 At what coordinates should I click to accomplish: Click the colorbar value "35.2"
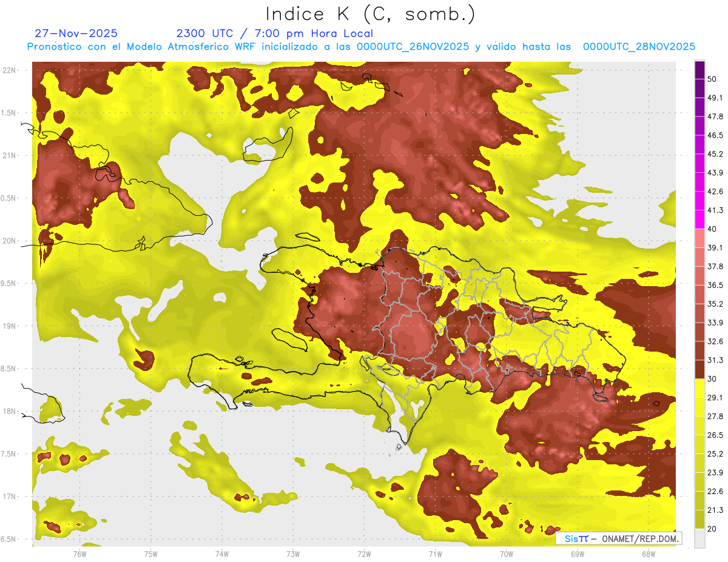[715, 304]
